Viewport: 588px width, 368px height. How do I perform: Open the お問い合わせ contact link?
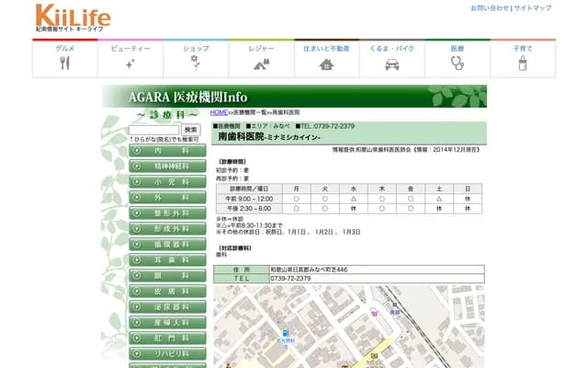[x=490, y=7]
